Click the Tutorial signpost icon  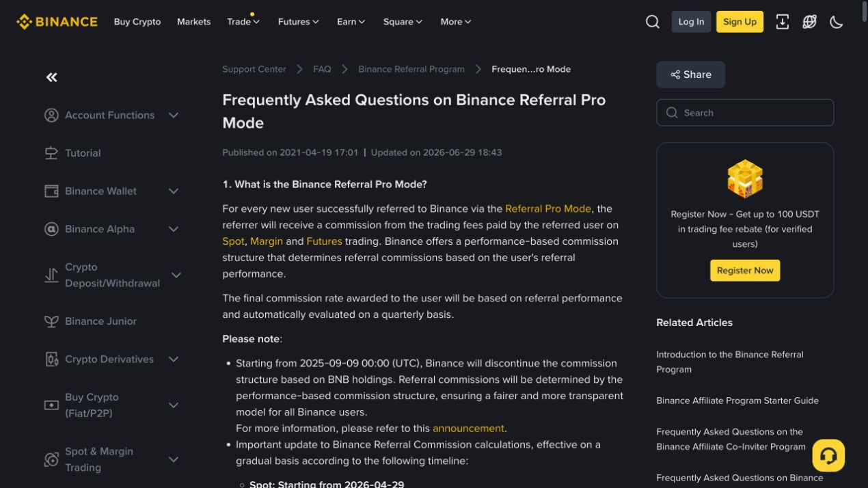click(x=51, y=153)
